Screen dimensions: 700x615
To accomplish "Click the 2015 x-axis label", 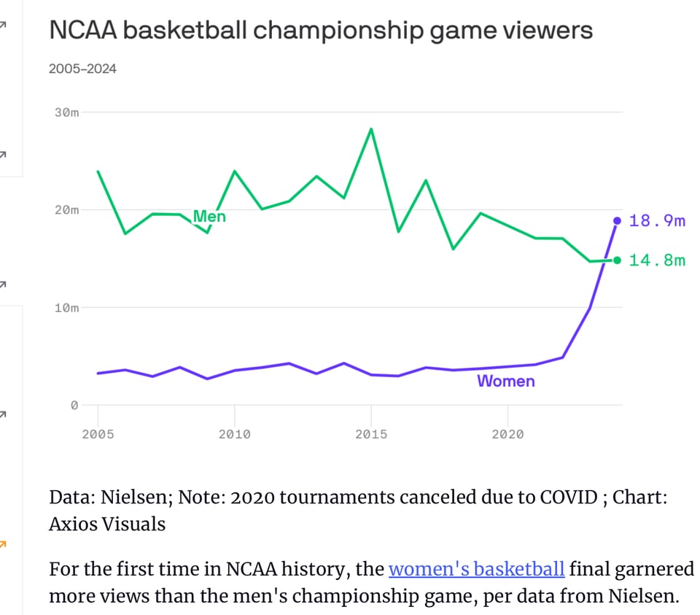I will 371,434.
